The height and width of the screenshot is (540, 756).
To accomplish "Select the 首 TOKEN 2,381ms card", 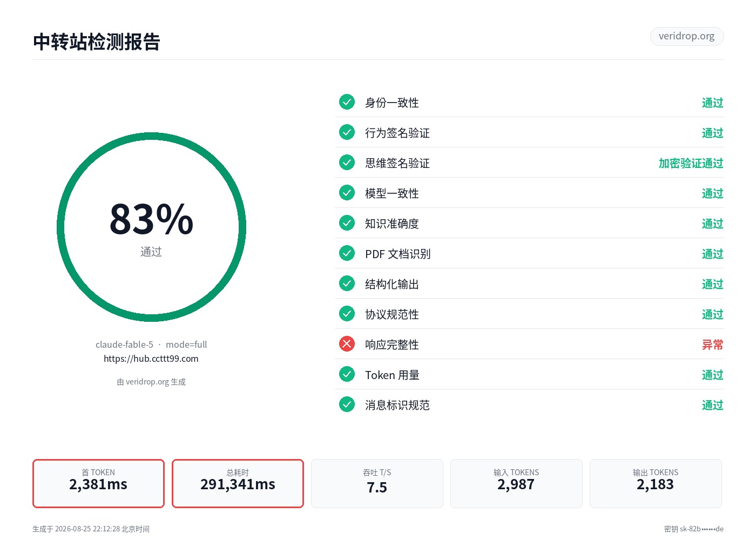I will (98, 483).
